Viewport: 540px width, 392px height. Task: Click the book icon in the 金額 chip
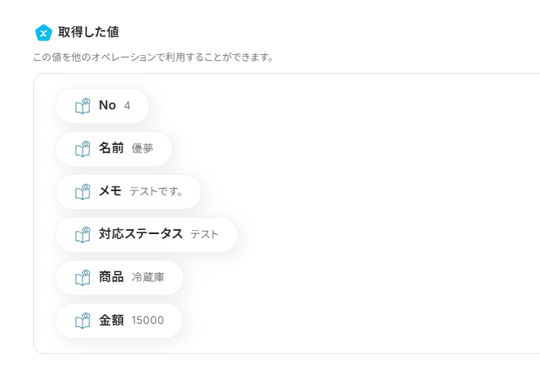pos(82,321)
